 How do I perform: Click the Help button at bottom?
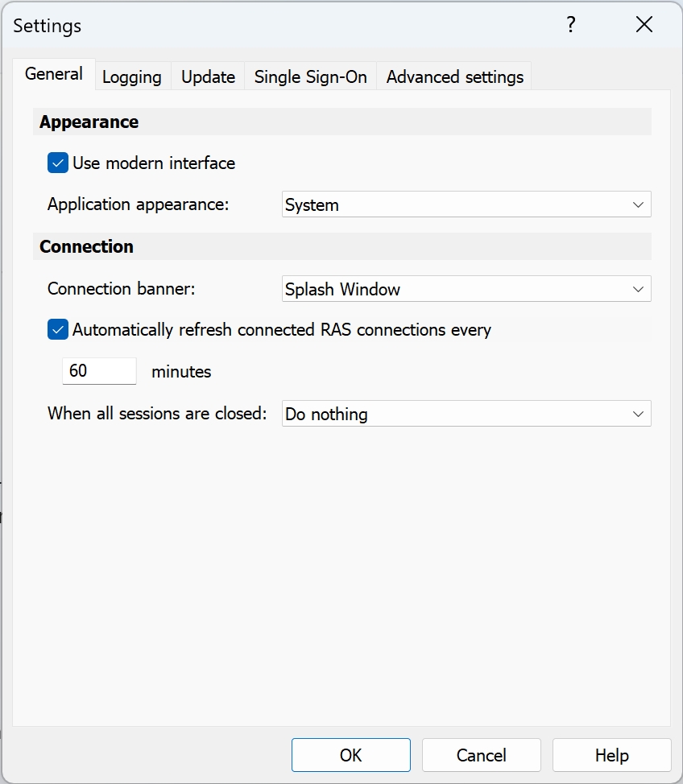(611, 755)
